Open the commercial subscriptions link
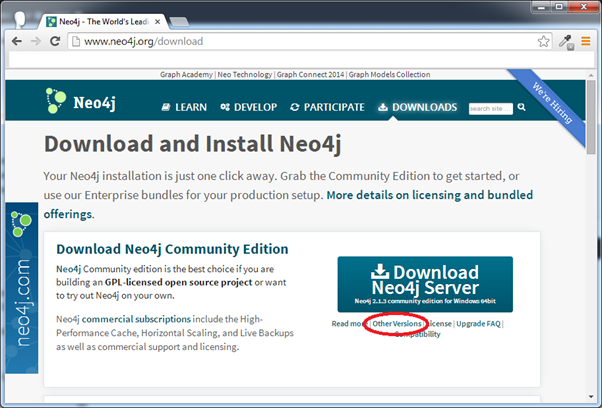The height and width of the screenshot is (408, 602). click(136, 319)
